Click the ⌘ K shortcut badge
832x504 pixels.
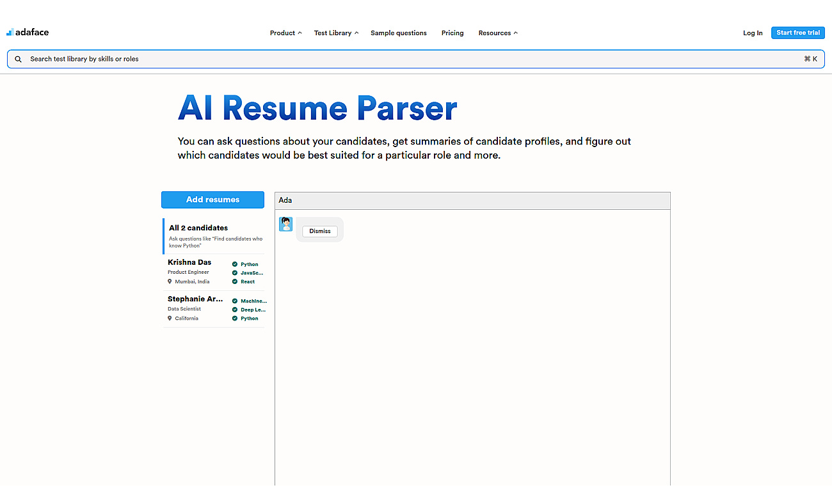pos(811,59)
